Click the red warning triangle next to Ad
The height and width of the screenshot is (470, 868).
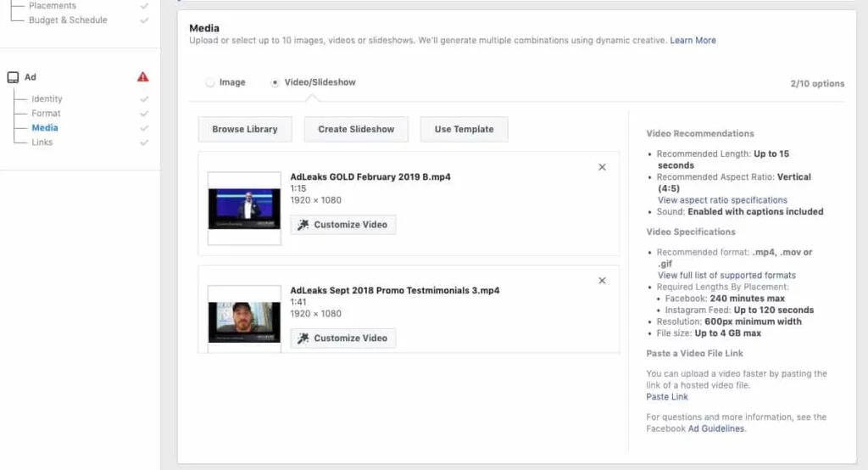pyautogui.click(x=142, y=77)
